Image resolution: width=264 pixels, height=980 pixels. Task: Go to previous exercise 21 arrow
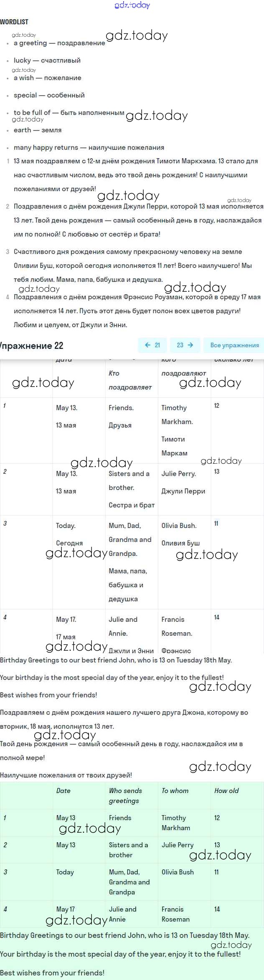click(x=152, y=345)
